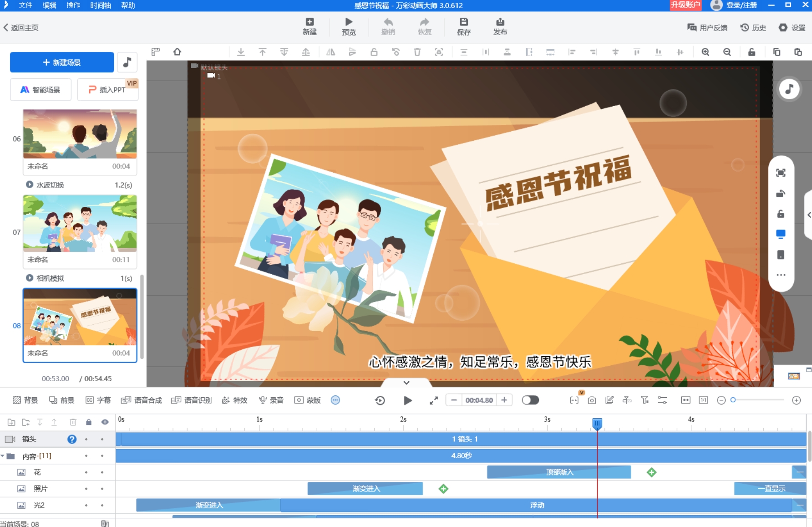Click 插入PPT button
The image size is (812, 527).
107,90
